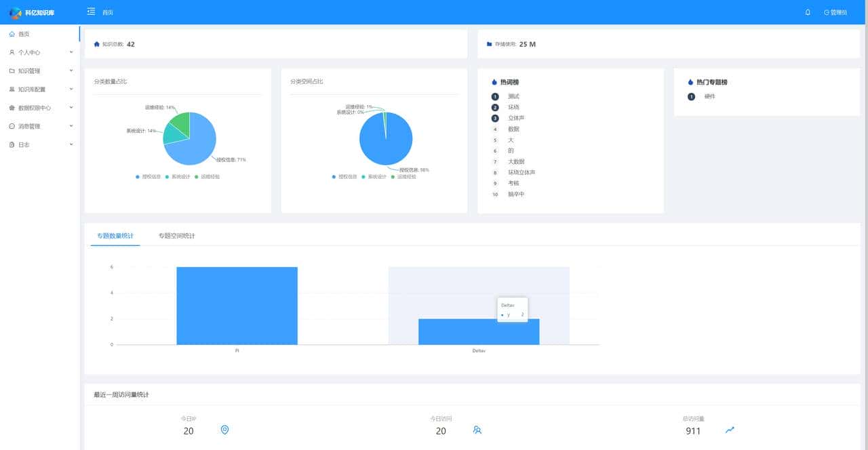Image resolution: width=868 pixels, height=450 pixels.
Task: Select 首页 in the sidebar menu
Action: click(24, 34)
